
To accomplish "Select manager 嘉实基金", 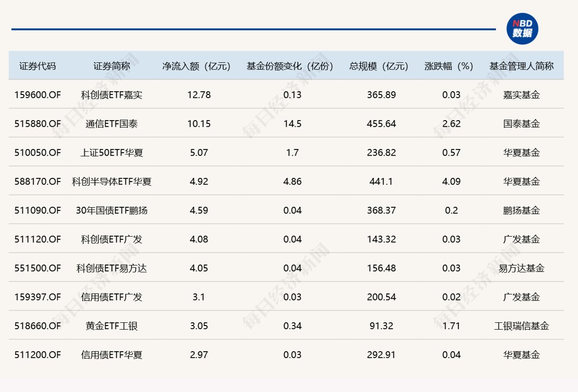I will tap(521, 95).
